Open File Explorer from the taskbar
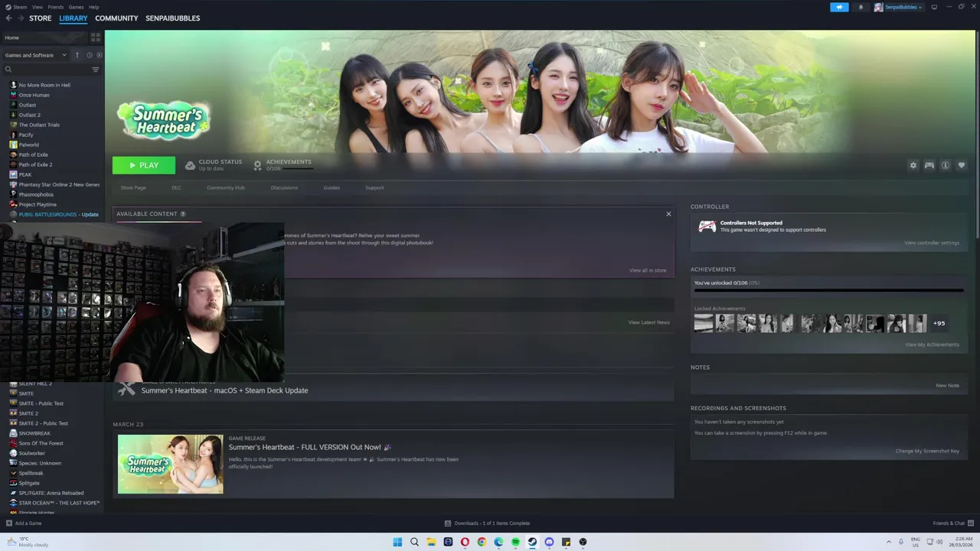980x551 pixels. pyautogui.click(x=431, y=542)
